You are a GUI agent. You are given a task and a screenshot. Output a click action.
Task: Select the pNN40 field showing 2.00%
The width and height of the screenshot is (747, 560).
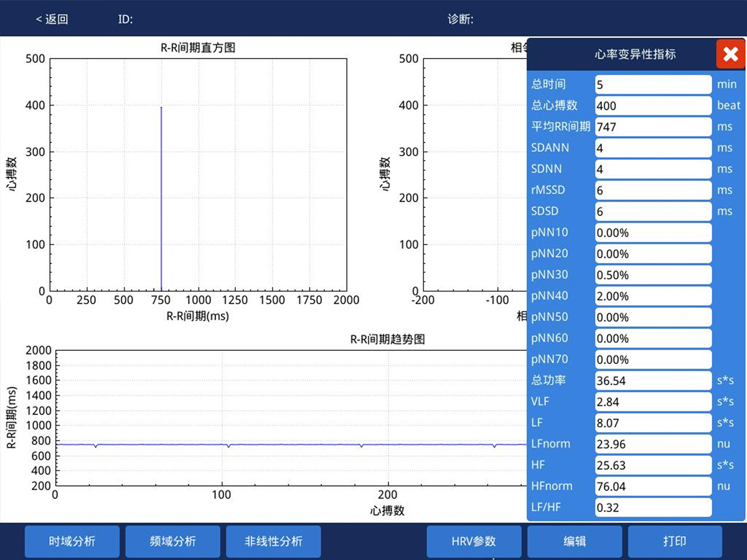652,296
